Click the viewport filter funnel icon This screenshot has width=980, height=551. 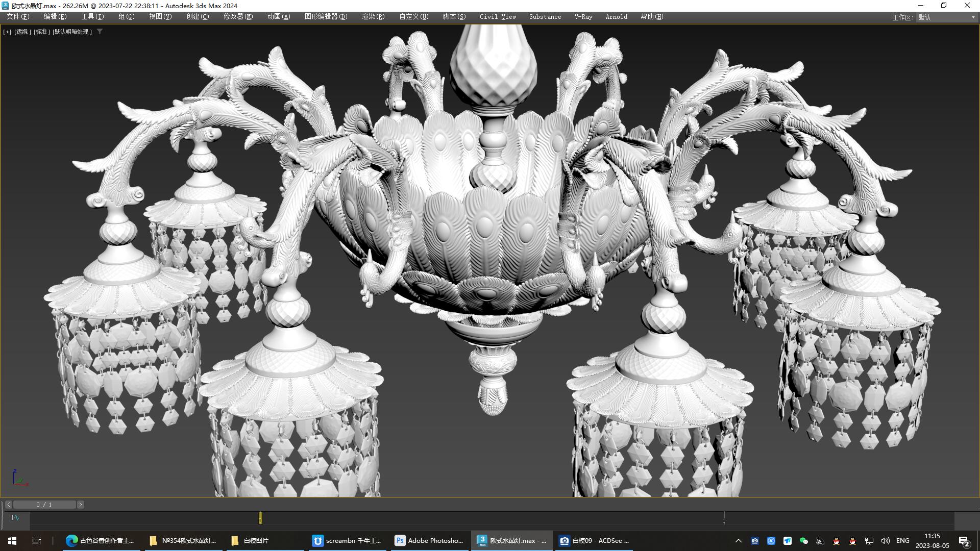pyautogui.click(x=100, y=31)
